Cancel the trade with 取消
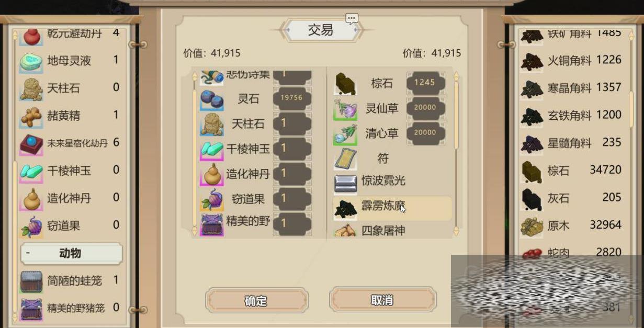The height and width of the screenshot is (328, 644). 382,300
